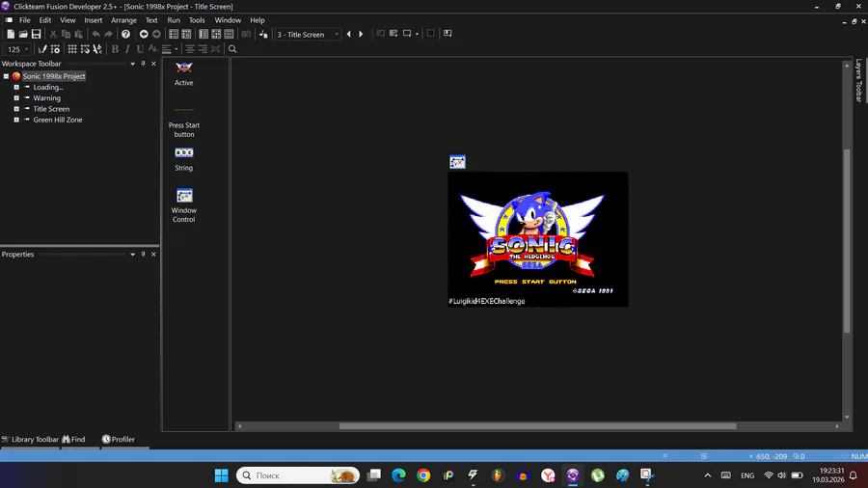Collapse the Sonic 1998x Project tree node

pyautogui.click(x=6, y=76)
